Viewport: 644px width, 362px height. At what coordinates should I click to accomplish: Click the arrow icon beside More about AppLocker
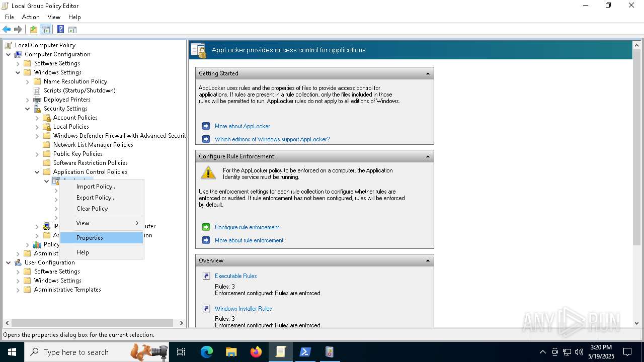click(206, 126)
